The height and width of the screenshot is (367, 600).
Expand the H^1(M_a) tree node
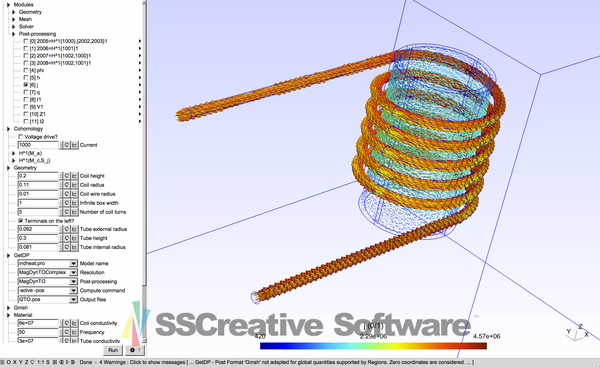[x=14, y=153]
